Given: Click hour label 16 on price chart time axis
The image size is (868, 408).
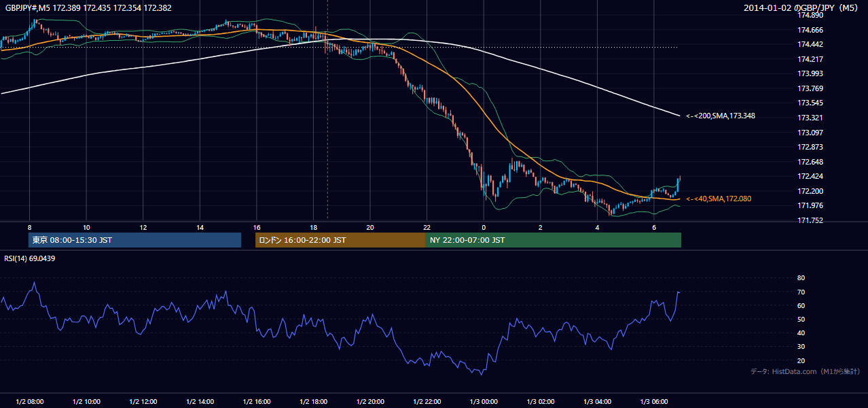Looking at the screenshot, I should 257,227.
